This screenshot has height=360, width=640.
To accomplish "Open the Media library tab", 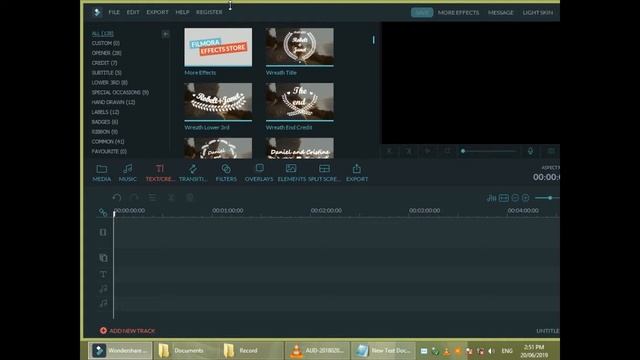I will [102, 173].
